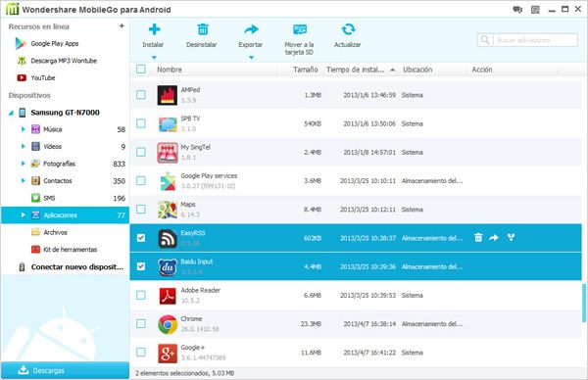Viewport: 588px width, 380px height.
Task: Open Google Play Apps resource
Action: (55, 43)
